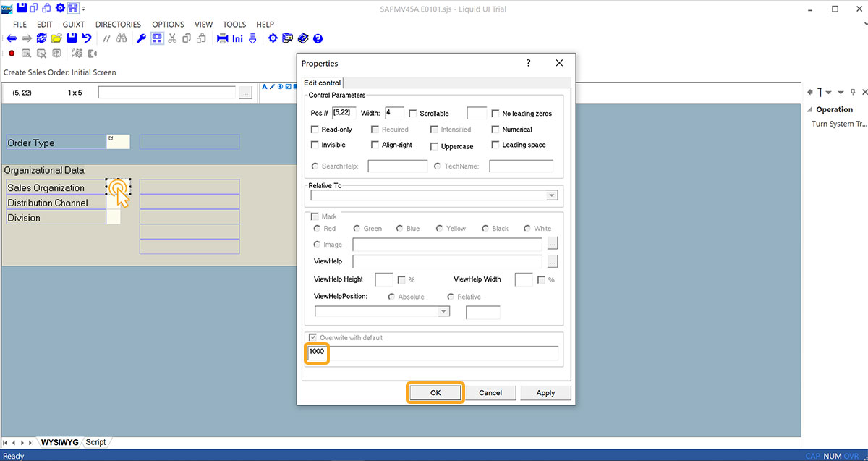This screenshot has width=868, height=461.
Task: Open second dropdown arrow in side panel header
Action: pos(841,92)
